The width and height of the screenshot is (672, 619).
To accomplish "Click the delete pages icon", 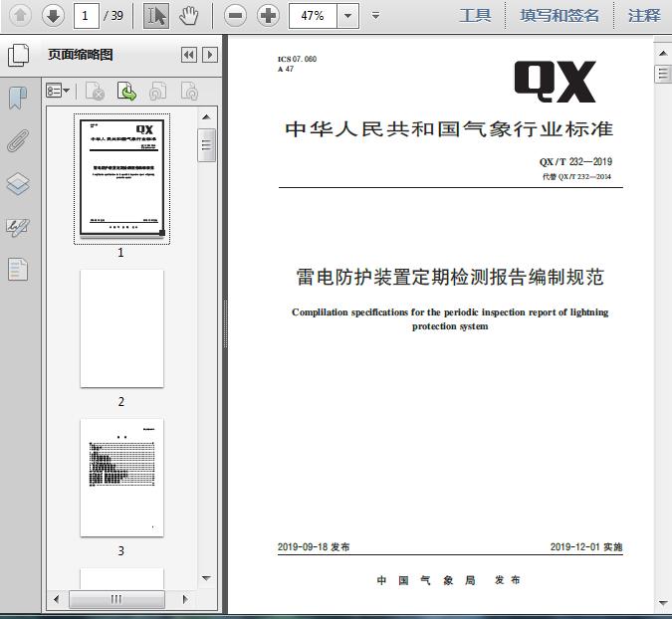I will (96, 91).
